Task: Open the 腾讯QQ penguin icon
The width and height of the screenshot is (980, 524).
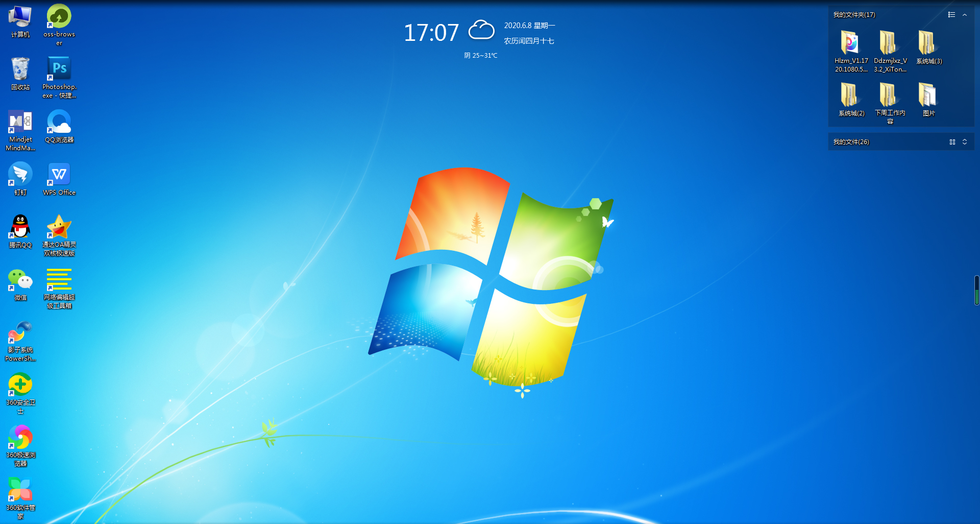Action: (20, 232)
